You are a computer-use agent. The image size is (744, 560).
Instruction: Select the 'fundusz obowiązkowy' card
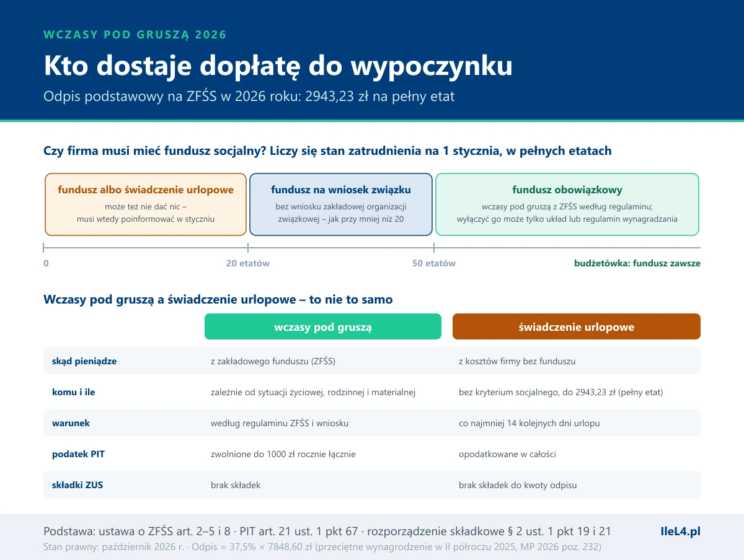pos(567,204)
